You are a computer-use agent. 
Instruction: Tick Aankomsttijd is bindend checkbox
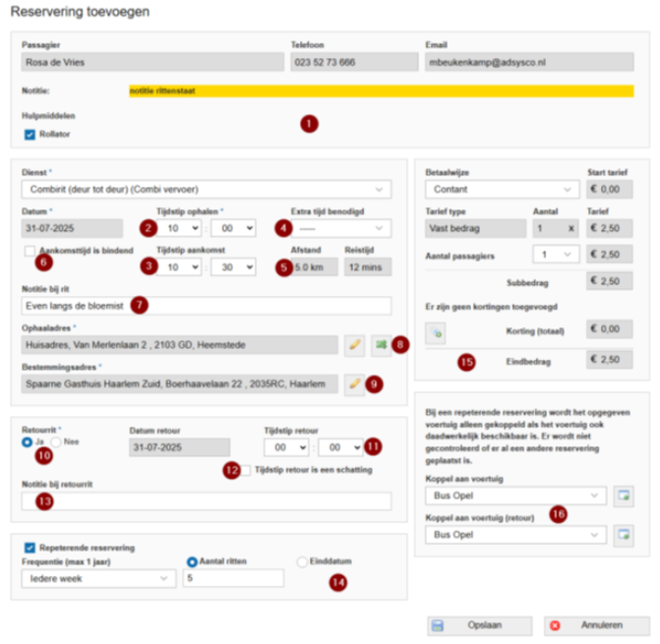30,251
